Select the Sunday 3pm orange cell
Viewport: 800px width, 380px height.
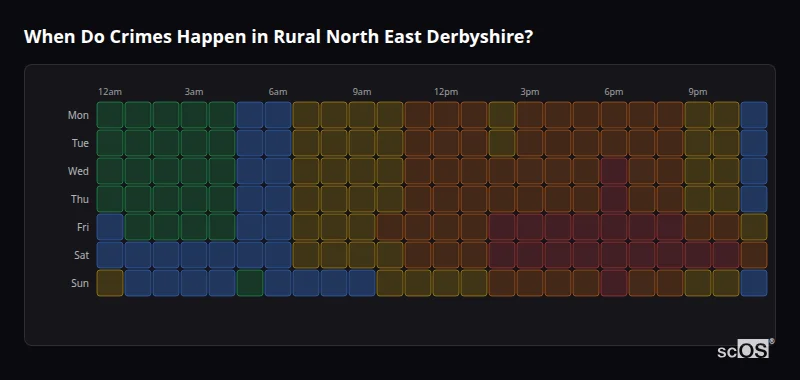click(x=530, y=283)
